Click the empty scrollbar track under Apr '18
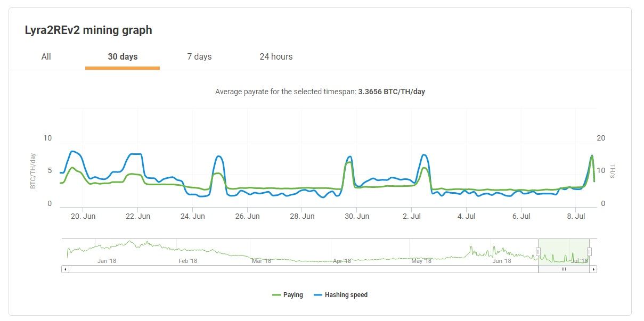The height and width of the screenshot is (321, 644). click(341, 269)
